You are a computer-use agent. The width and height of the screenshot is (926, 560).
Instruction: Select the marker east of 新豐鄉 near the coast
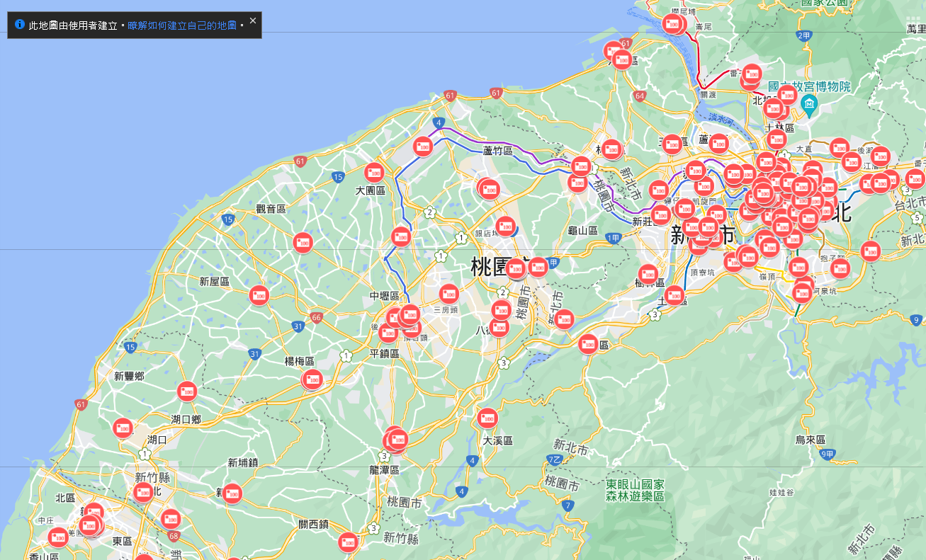click(x=123, y=428)
